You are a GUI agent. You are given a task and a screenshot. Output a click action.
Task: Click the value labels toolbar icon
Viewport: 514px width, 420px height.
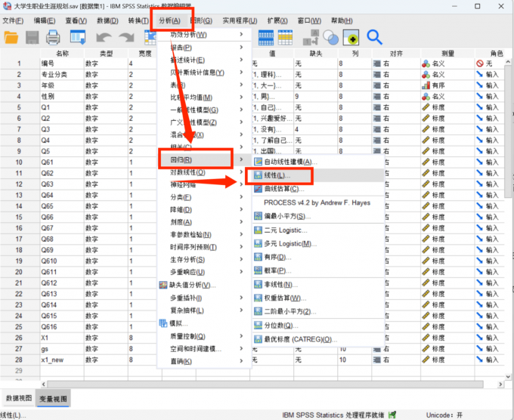(311, 37)
